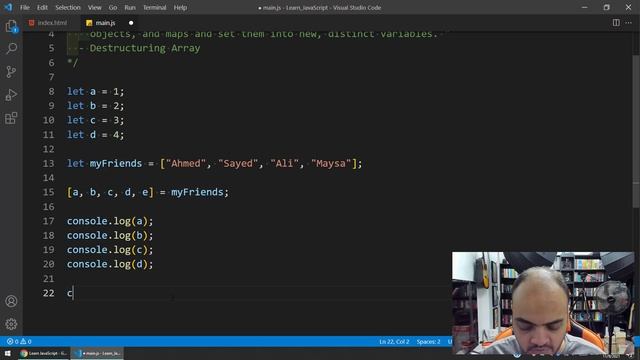Open the Terminal menu
Screen dimensions: 640x360
pyautogui.click(x=154, y=7)
